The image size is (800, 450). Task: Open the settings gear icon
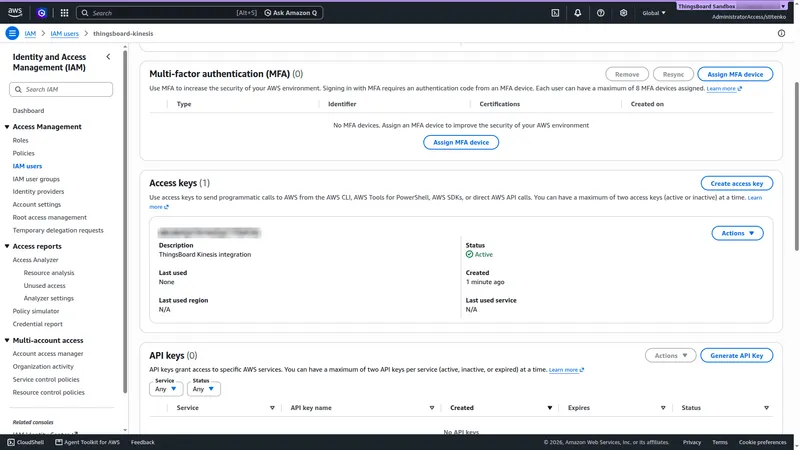point(623,13)
